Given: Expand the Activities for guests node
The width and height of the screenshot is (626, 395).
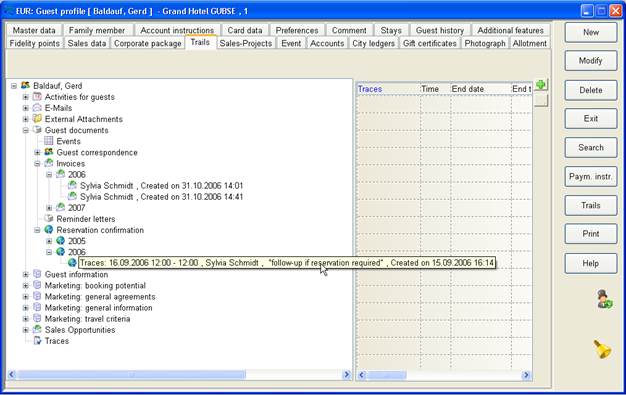Looking at the screenshot, I should [26, 97].
